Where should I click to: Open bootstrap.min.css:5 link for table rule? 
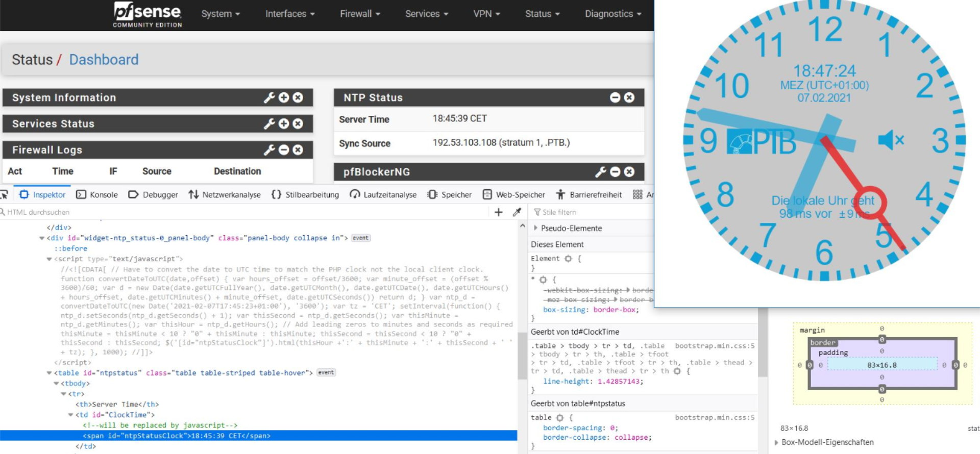[x=715, y=418]
